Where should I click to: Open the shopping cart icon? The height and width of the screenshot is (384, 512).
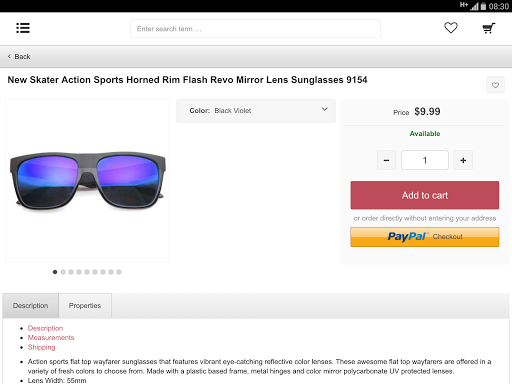tap(489, 28)
